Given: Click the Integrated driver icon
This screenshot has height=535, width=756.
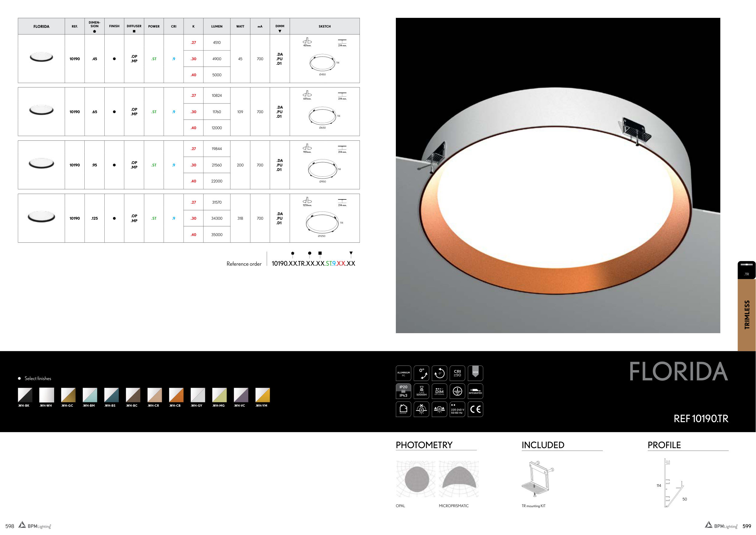Looking at the screenshot, I should [475, 391].
